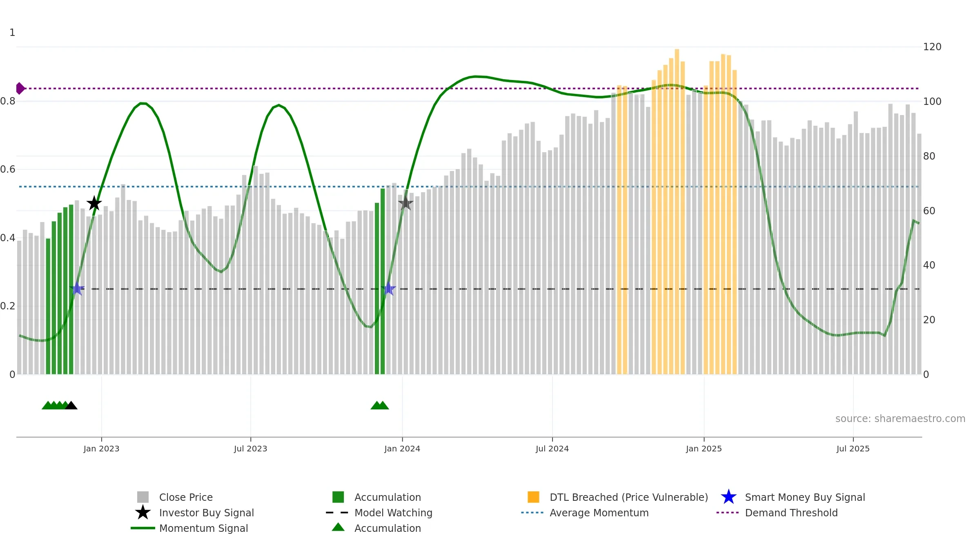Click the green triangles below the chart near Jan 2024

[x=380, y=405]
